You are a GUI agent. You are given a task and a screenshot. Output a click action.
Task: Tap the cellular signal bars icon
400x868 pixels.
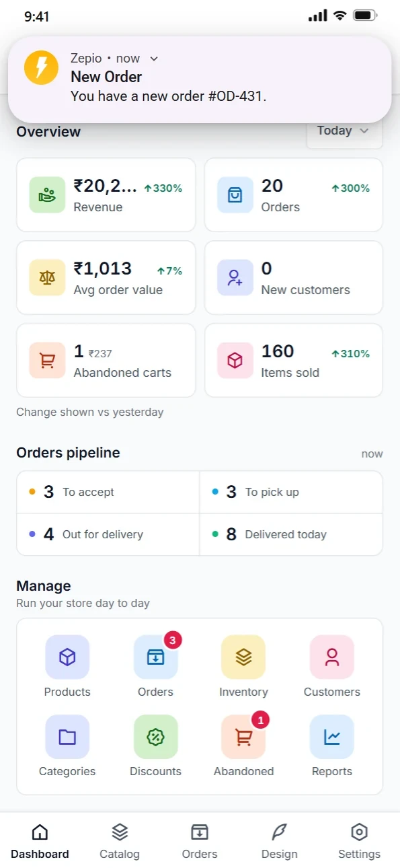(318, 15)
